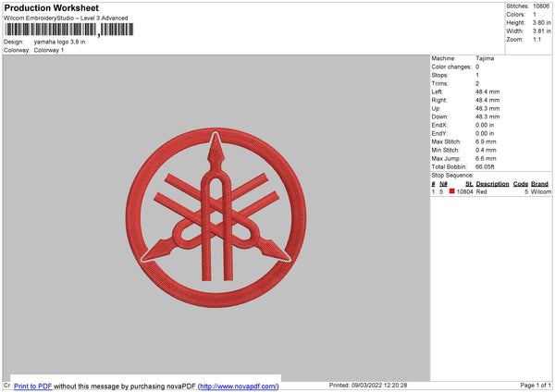Click the 'Production Worksheet' title
555x392 pixels.
coord(51,7)
